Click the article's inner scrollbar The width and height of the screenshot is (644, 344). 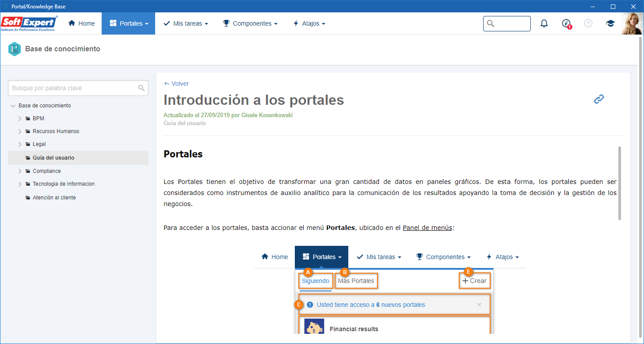click(x=620, y=183)
